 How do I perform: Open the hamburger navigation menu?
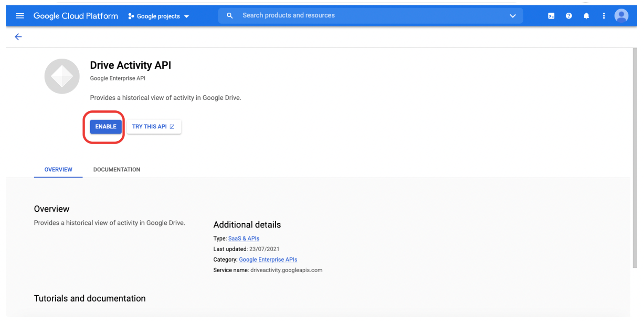point(20,16)
